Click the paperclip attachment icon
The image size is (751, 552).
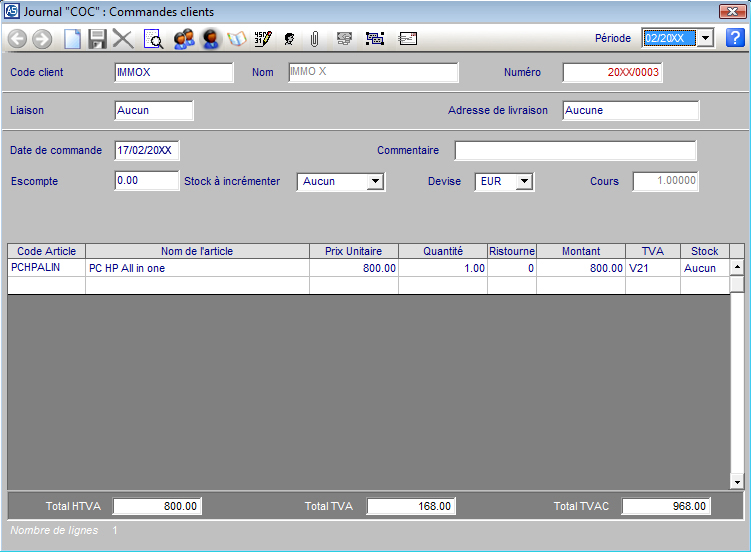[313, 39]
